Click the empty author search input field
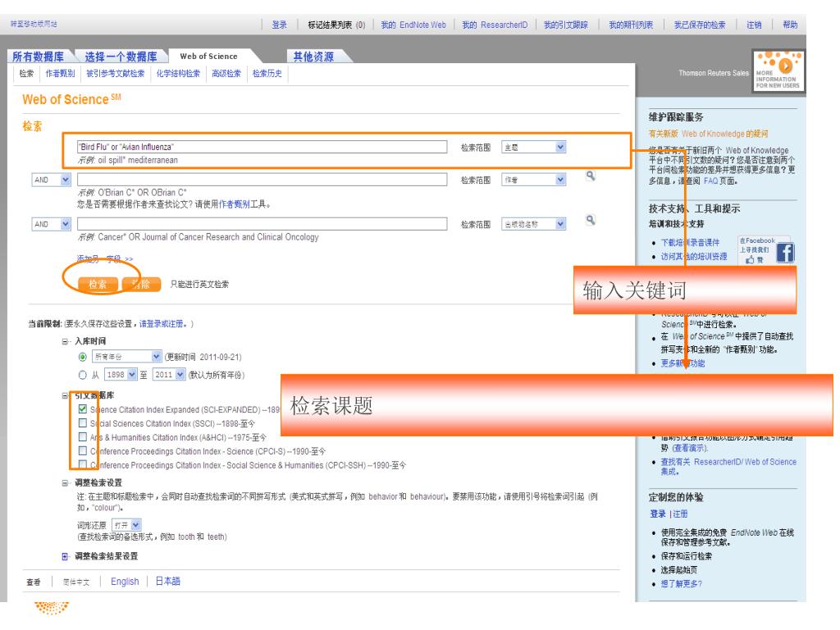Viewport: 840px width, 630px height. 262,180
